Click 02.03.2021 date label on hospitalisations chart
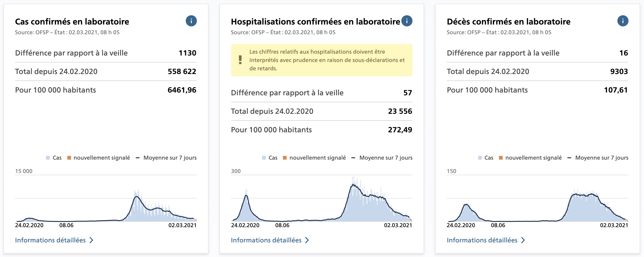Screen dimensions: 644x257 [x=398, y=225]
